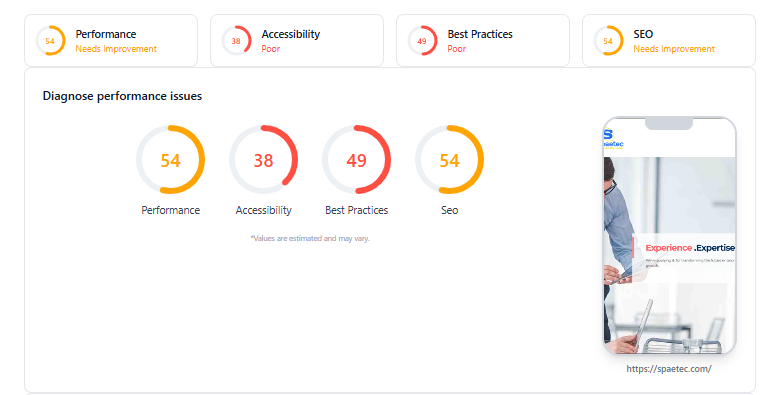Click the Best Practices label under the gauge
Image resolution: width=761 pixels, height=395 pixels.
click(x=357, y=210)
